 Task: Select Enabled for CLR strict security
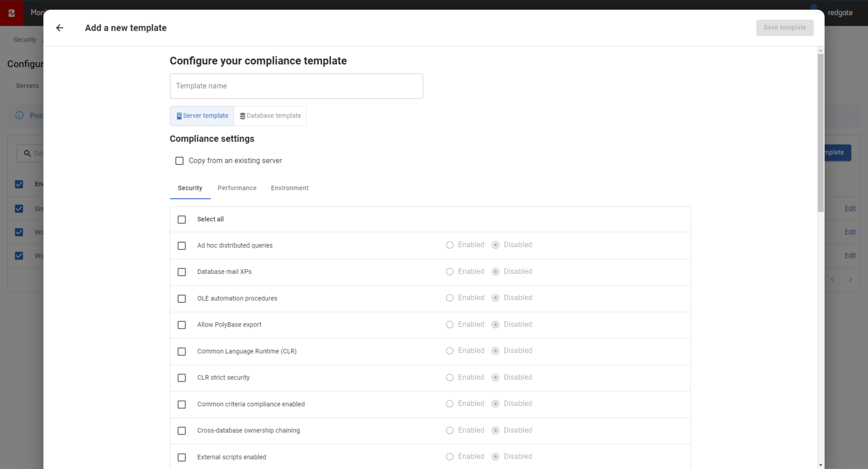click(x=449, y=377)
